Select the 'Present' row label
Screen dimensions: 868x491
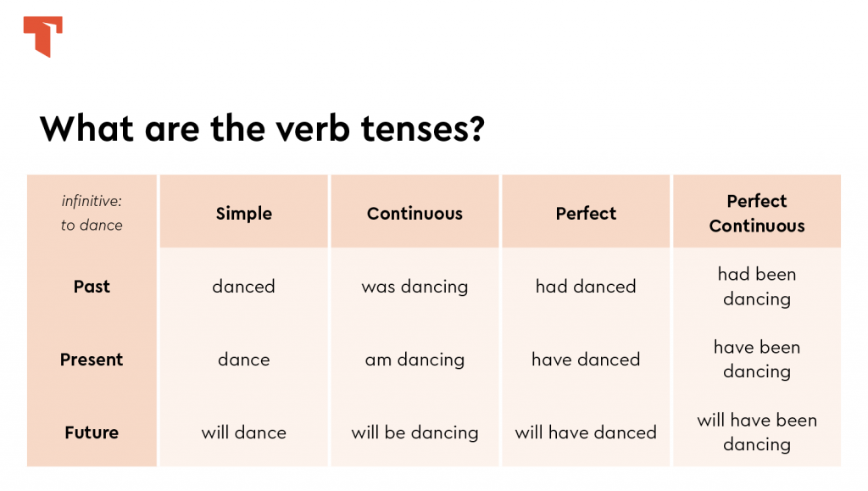(92, 360)
